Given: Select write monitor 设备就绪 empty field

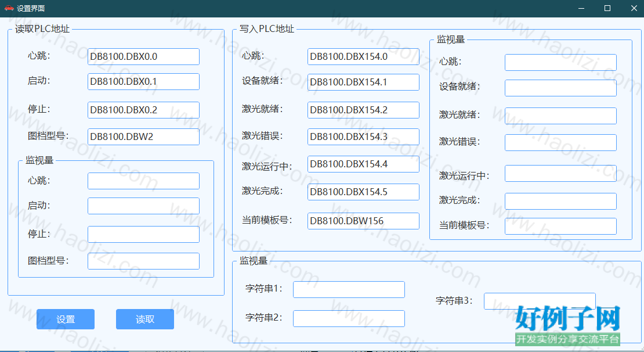Looking at the screenshot, I should [560, 88].
